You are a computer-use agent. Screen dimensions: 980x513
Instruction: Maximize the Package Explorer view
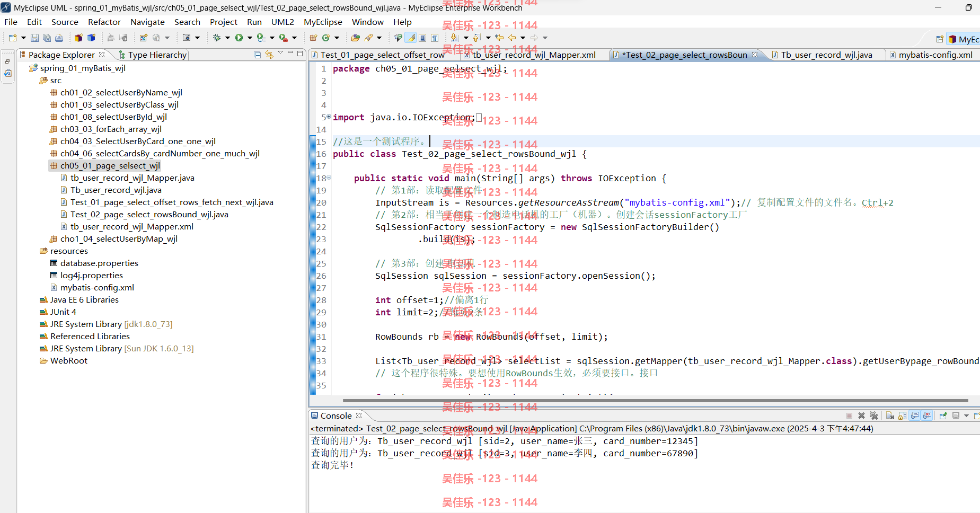[300, 53]
